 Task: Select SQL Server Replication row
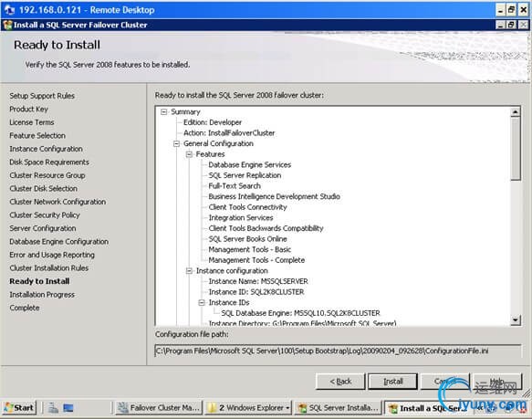click(245, 175)
